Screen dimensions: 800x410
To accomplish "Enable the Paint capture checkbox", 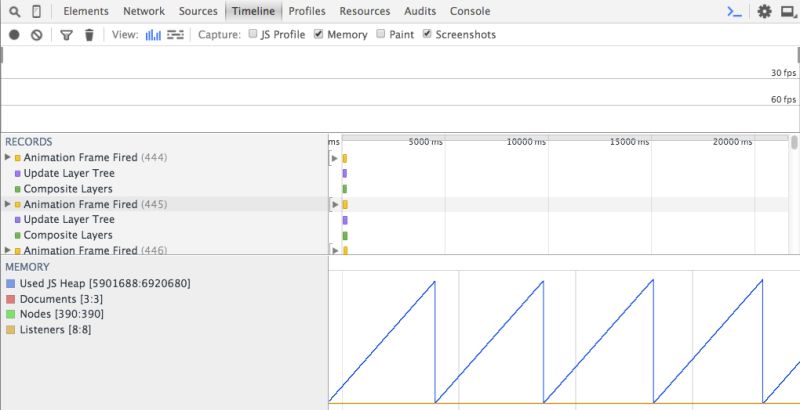I will coord(381,34).
